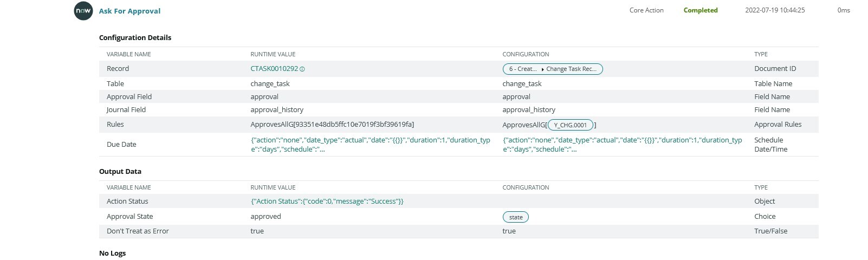Select the Don't Treat as Error row
868x260 pixels.
tap(458, 231)
